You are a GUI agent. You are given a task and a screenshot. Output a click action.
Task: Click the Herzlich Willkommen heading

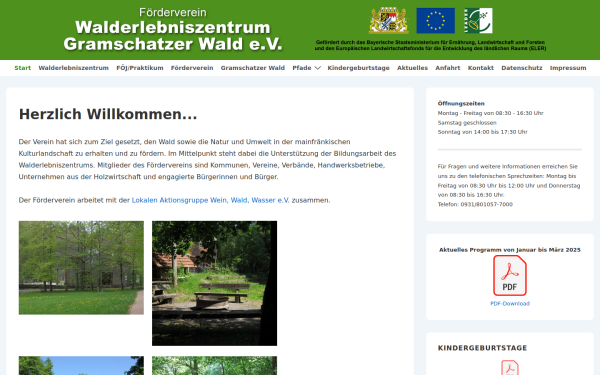point(108,114)
